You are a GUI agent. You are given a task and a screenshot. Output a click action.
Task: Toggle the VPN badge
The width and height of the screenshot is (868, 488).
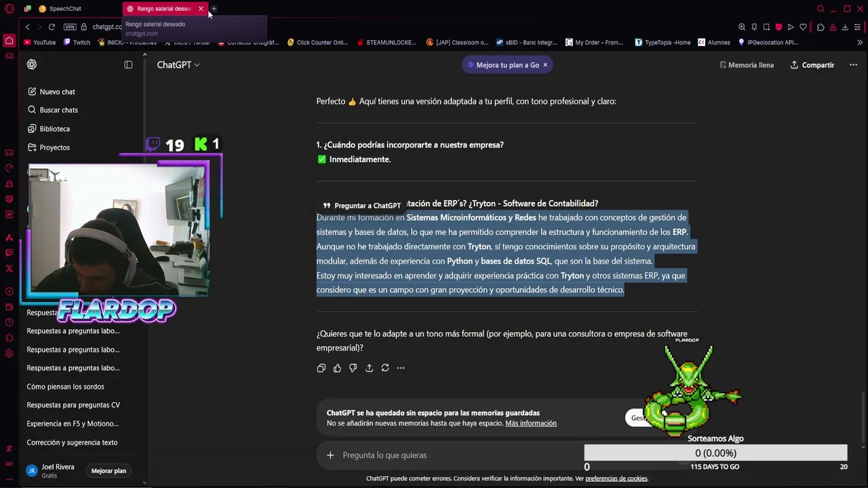point(70,27)
